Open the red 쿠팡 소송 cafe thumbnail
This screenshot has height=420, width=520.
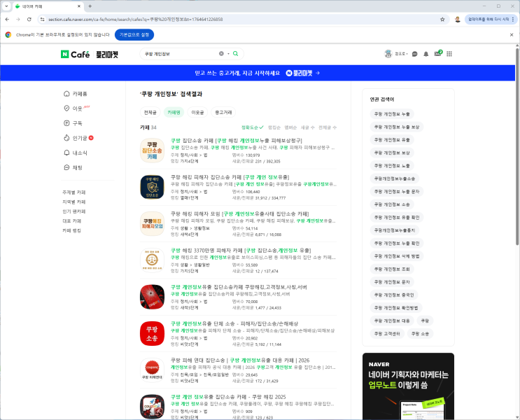(152, 333)
